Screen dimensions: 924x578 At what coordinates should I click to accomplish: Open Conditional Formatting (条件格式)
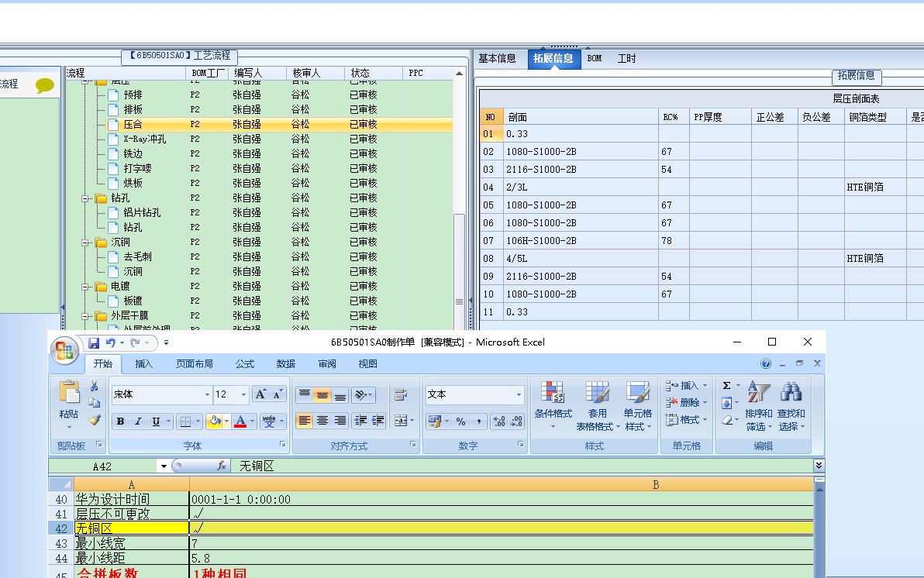(553, 404)
